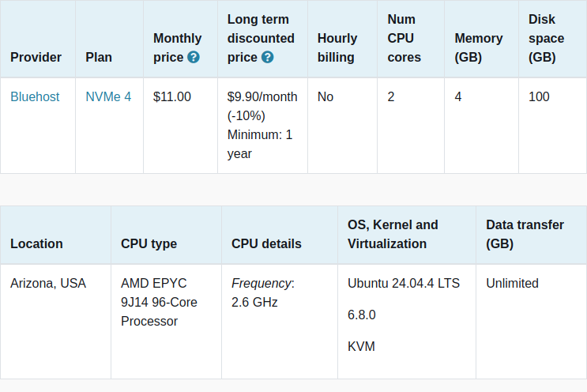Viewport: 587px width, 392px height.
Task: Click the (-10%) discount text
Action: pos(246,115)
